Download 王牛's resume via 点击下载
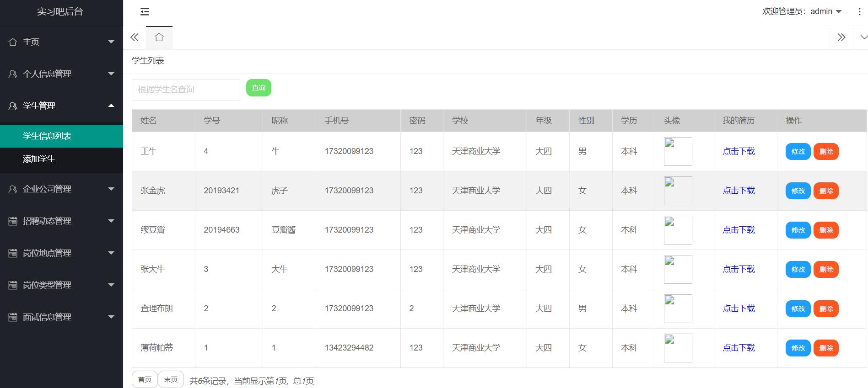 [739, 151]
